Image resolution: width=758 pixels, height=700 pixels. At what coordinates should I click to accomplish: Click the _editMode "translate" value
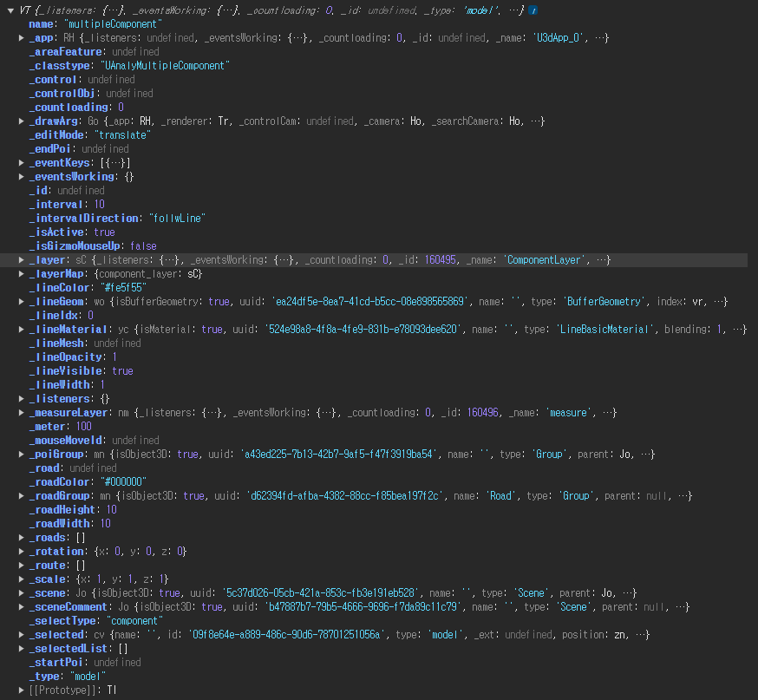point(122,134)
